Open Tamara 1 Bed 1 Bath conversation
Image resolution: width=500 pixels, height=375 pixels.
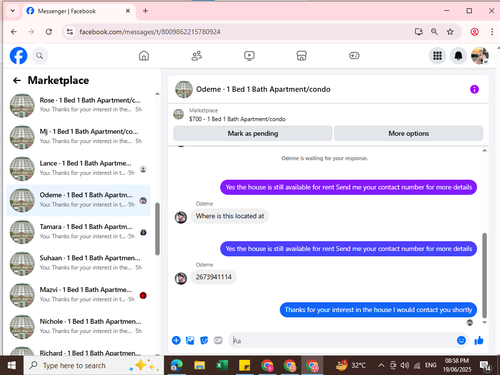click(79, 232)
